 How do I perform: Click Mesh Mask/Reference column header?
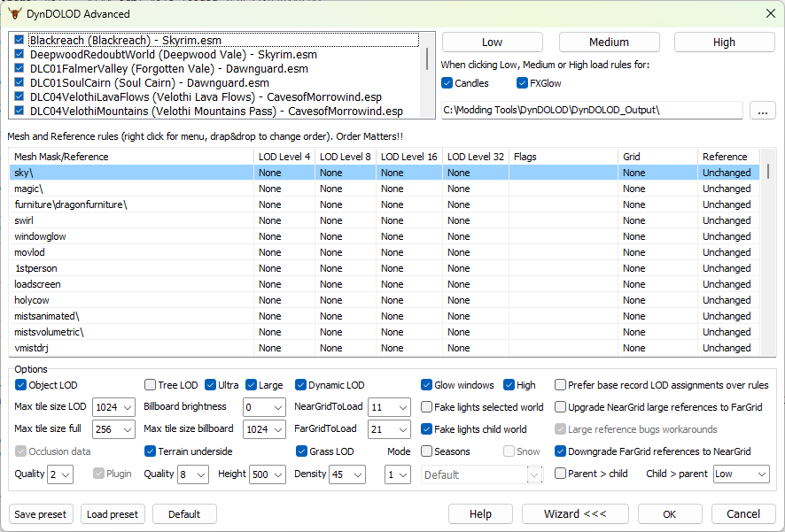[132, 157]
